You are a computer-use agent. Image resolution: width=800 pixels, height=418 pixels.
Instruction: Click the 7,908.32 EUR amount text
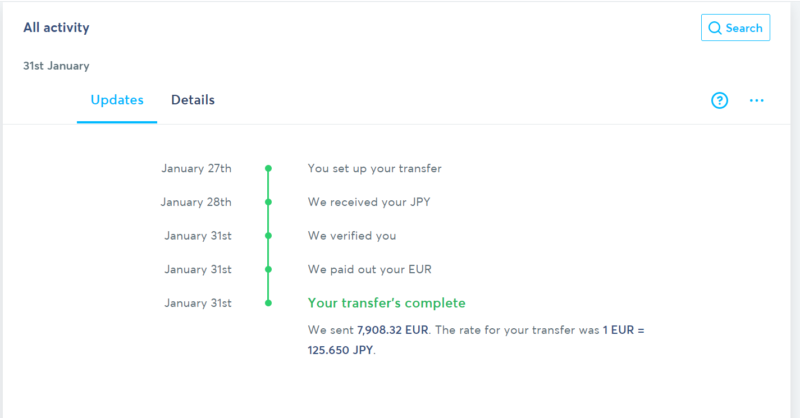tap(392, 330)
